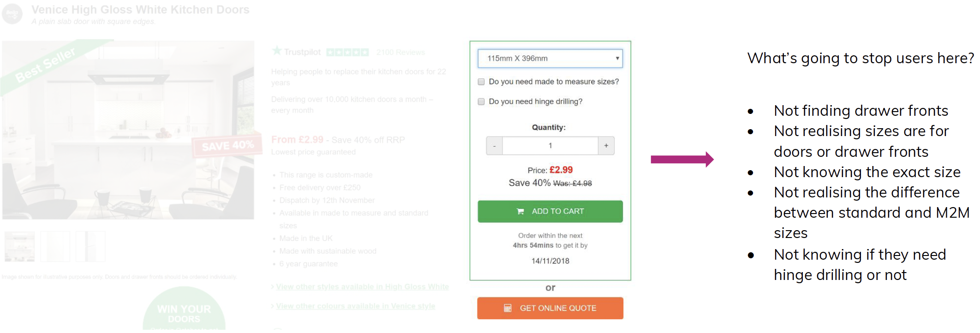Open other styles in High Gloss White link
Viewport: 980px width, 333px height.
[362, 287]
